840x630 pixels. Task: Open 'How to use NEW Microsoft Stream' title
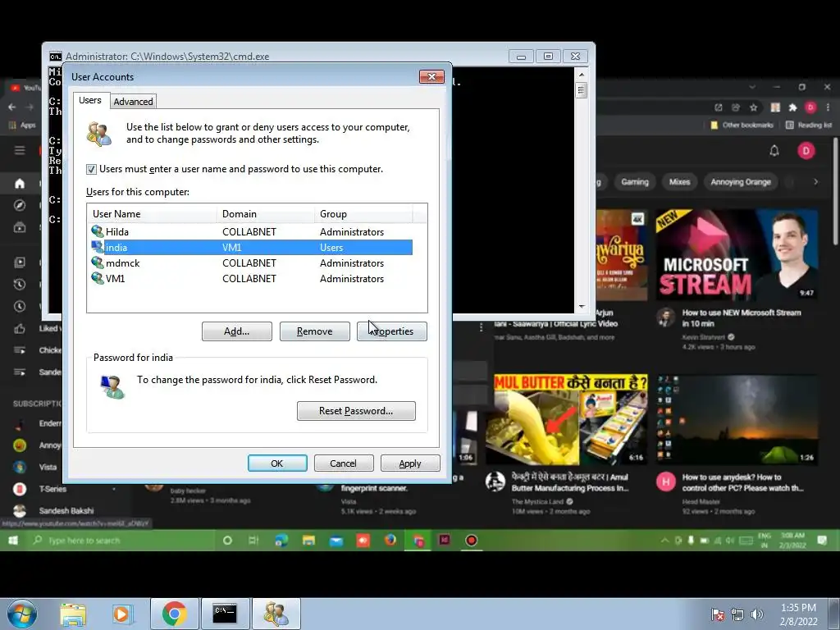(742, 317)
